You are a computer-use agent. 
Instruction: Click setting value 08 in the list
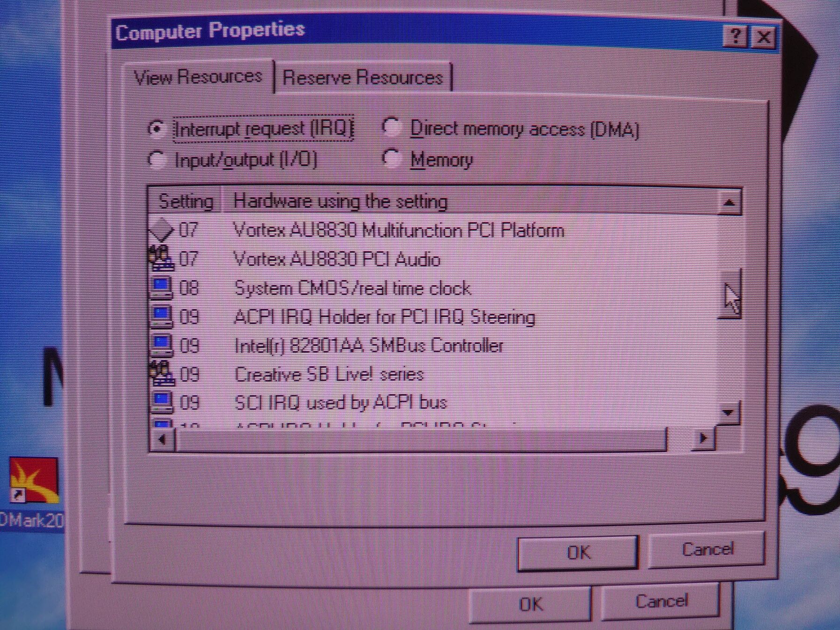click(189, 288)
